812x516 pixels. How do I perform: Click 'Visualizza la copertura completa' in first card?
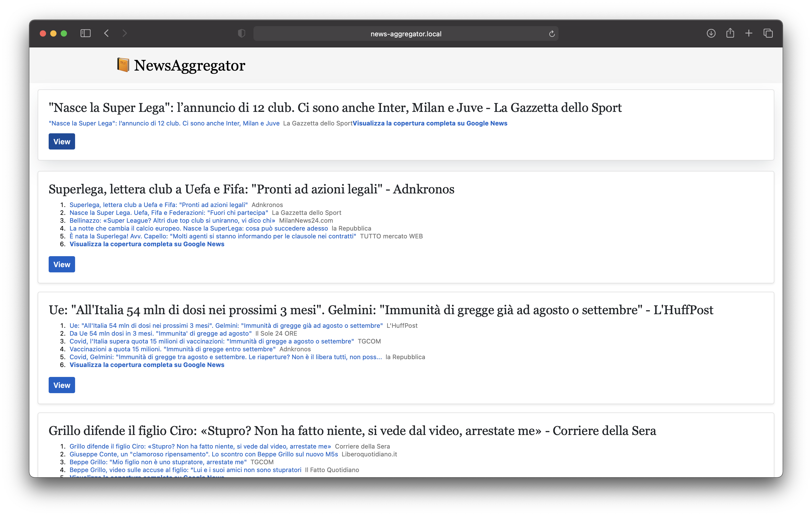tap(430, 123)
